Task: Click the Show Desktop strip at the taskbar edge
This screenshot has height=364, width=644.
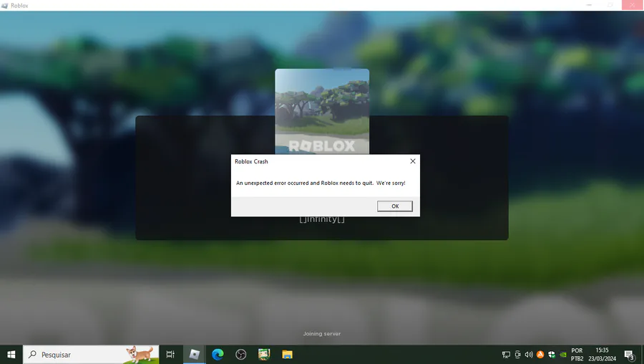Action: pyautogui.click(x=643, y=355)
